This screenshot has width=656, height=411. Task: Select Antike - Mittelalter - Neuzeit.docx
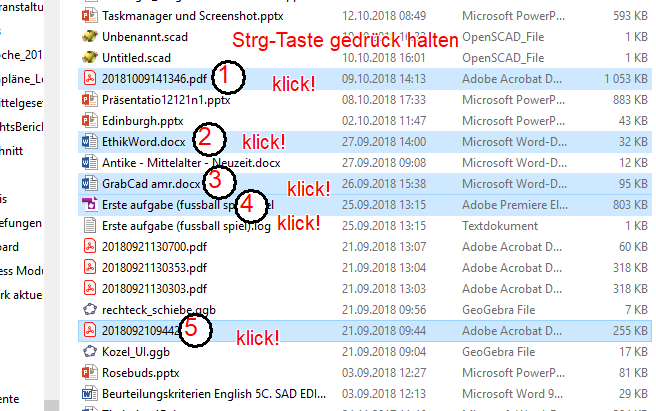click(x=365, y=162)
